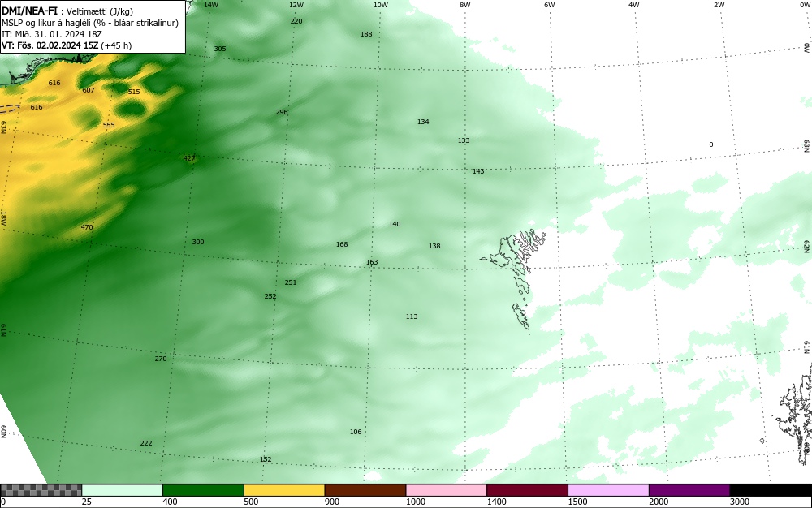Click the checkered gray 0–25 legend swatch
This screenshot has width=812, height=508.
pos(41,490)
